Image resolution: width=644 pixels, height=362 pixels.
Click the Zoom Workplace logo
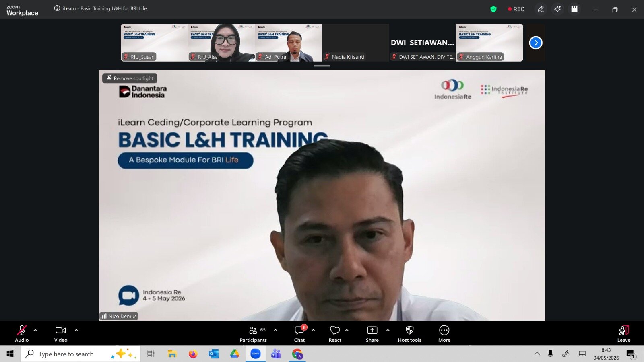tap(23, 10)
